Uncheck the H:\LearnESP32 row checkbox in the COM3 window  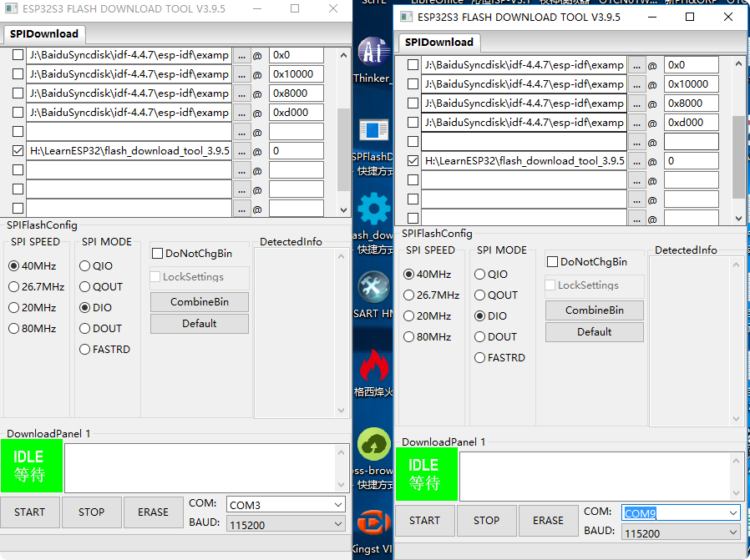(18, 150)
